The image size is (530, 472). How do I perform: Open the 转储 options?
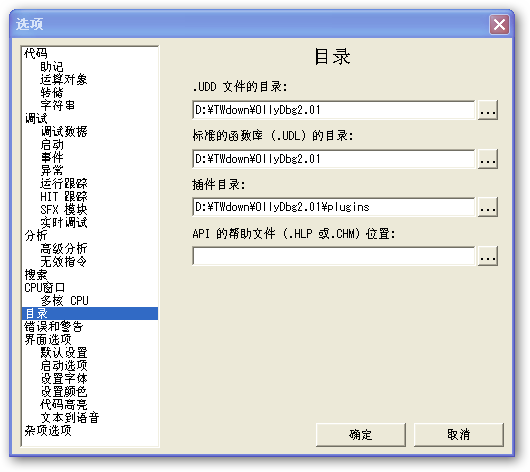click(x=52, y=92)
